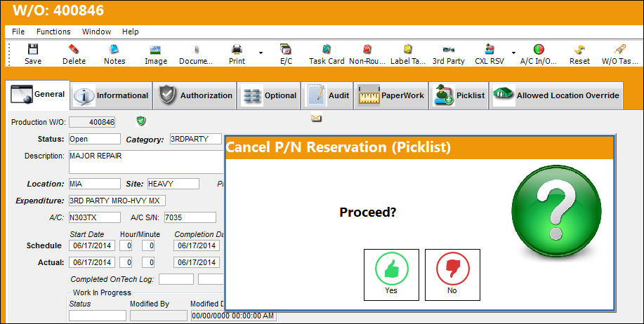Click Yes thumbs-up button in dialog

[x=391, y=274]
